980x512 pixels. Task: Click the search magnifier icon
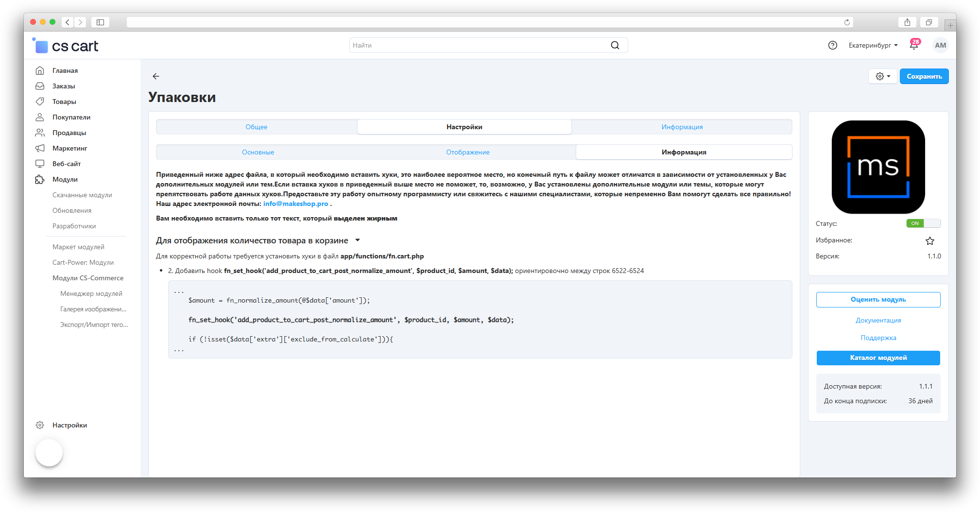point(615,46)
